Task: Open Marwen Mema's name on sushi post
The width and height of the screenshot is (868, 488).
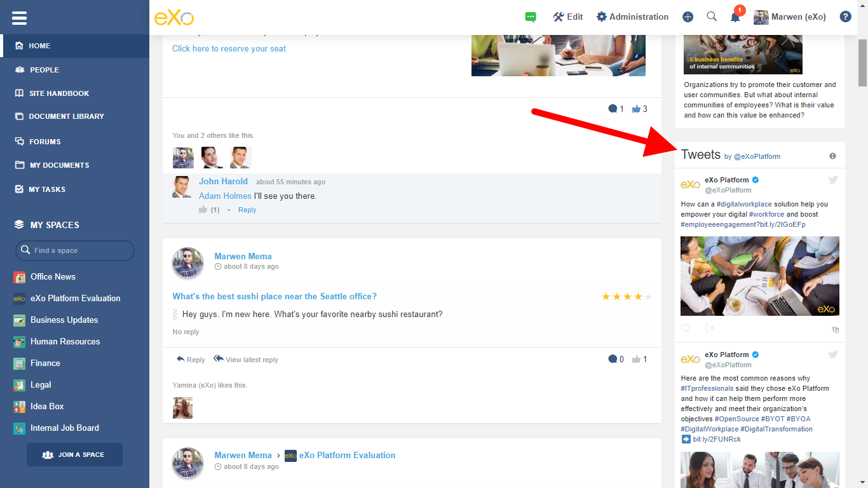Action: point(243,257)
